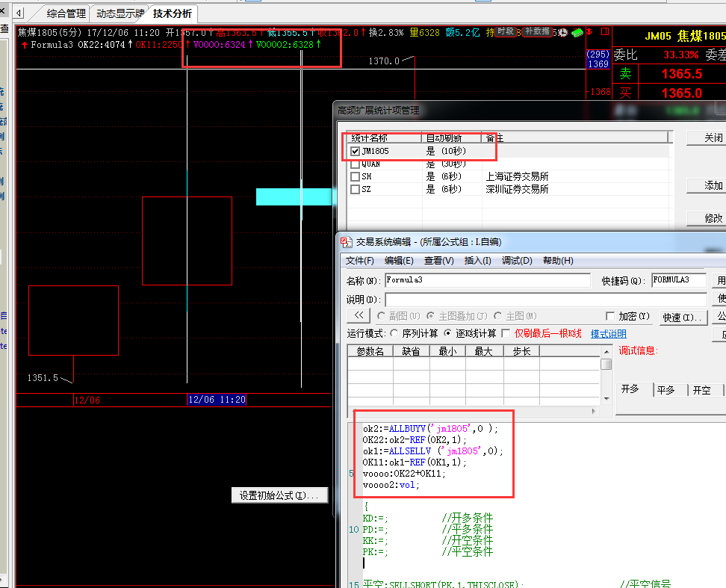Click the 交易系统编辑 window title icon
726x588 pixels.
coord(346,241)
